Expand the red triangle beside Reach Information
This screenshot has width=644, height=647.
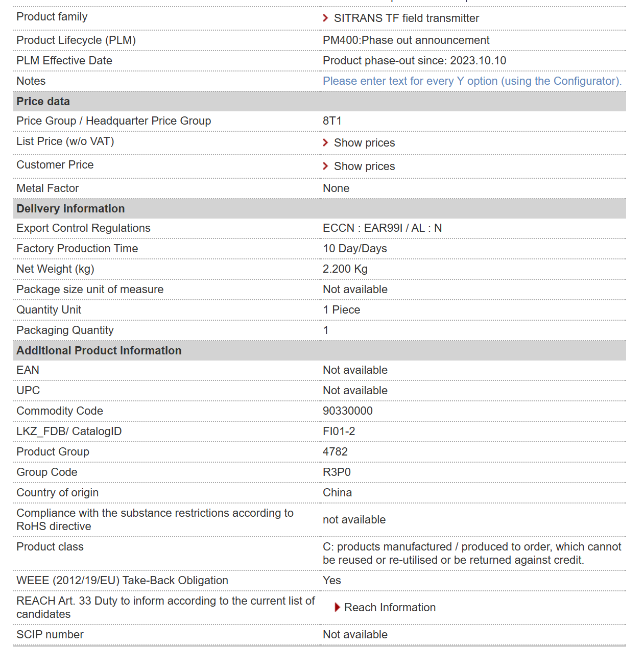[x=337, y=607]
